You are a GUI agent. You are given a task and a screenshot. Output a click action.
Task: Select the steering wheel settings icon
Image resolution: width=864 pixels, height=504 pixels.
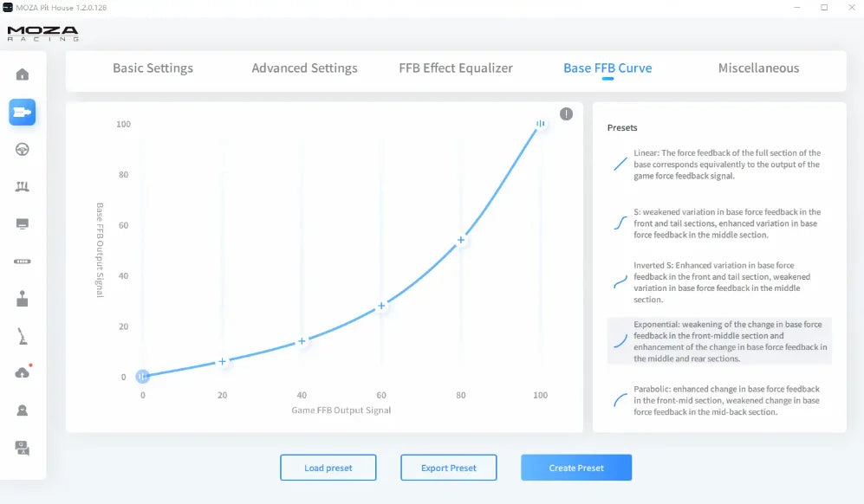coord(23,149)
